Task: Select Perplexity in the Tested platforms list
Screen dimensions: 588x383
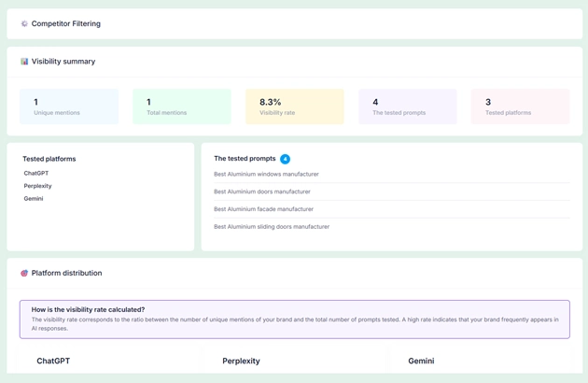Action: tap(38, 186)
